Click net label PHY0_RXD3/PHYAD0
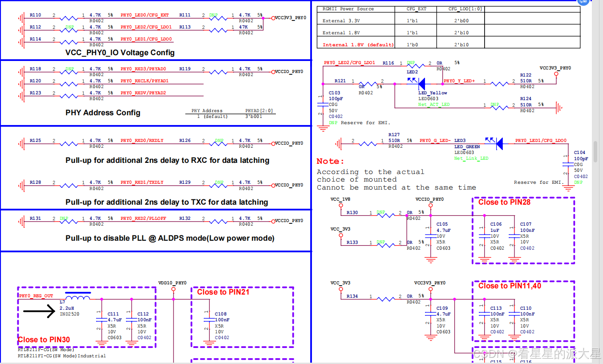 click(x=143, y=69)
